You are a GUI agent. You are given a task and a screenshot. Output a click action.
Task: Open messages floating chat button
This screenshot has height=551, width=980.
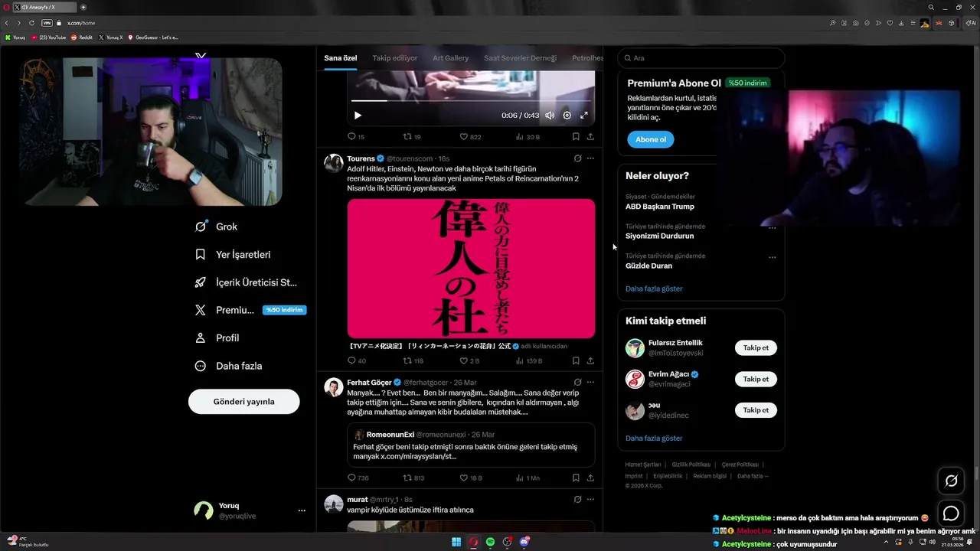[x=951, y=514]
